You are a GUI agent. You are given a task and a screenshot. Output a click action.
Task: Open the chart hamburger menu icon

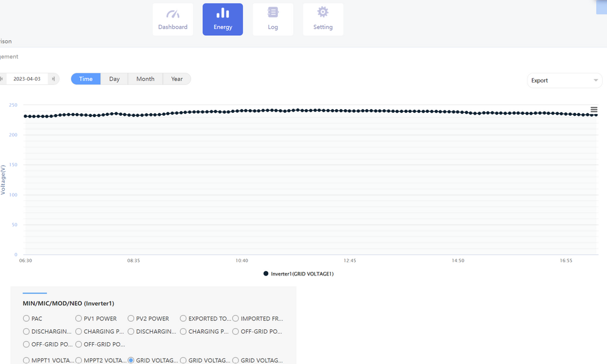click(594, 110)
